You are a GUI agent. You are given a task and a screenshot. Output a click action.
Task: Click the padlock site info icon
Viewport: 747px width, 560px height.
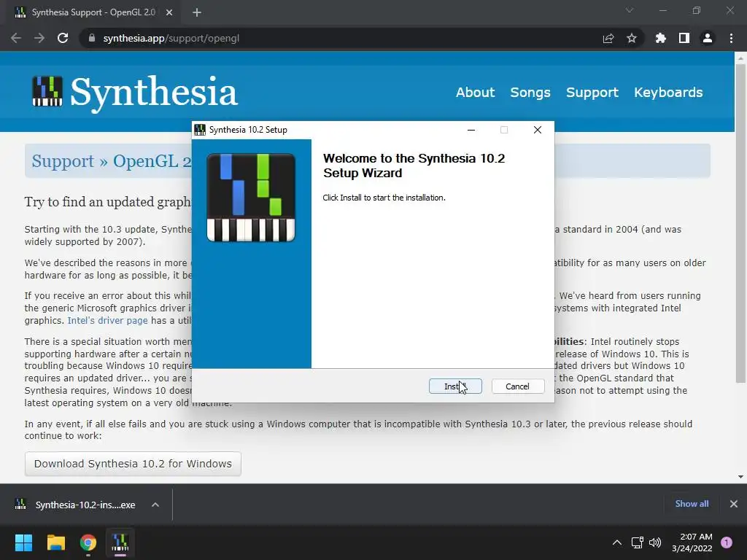pos(92,38)
